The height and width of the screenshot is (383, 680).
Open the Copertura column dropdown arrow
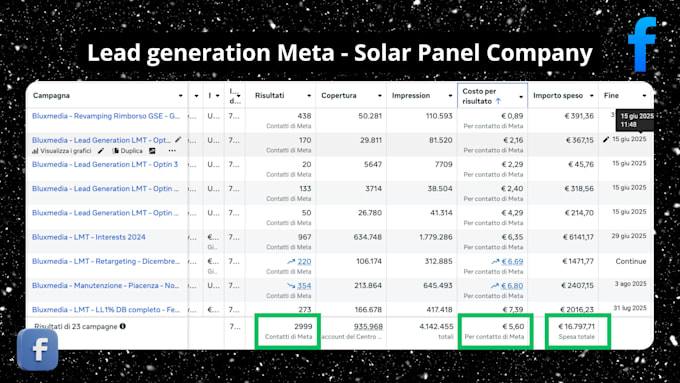(x=379, y=96)
